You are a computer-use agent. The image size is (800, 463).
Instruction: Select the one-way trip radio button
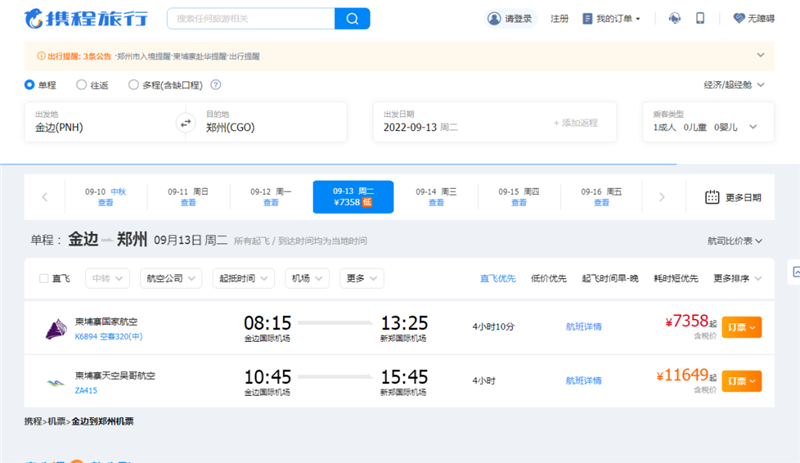coord(29,85)
